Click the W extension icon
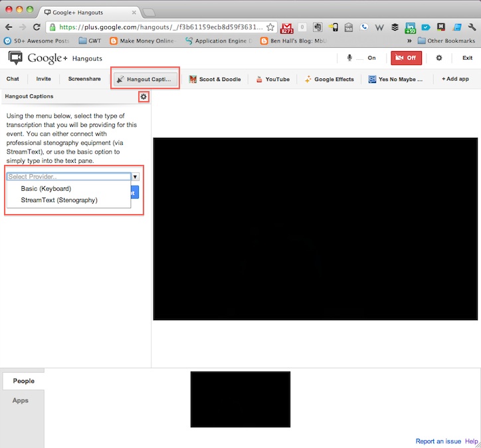 point(379,28)
